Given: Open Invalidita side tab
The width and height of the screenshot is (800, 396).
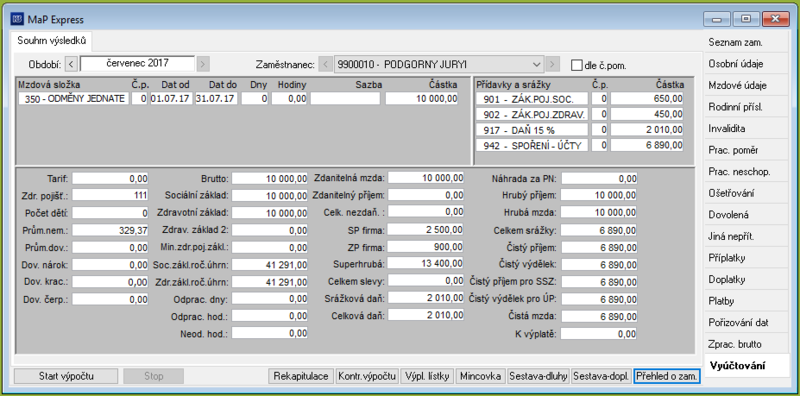Looking at the screenshot, I should [746, 129].
